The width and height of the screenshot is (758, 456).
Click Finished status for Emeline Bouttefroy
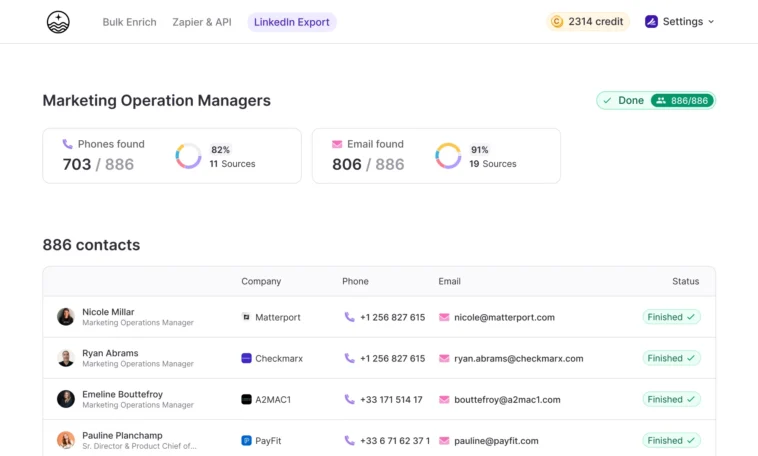671,399
